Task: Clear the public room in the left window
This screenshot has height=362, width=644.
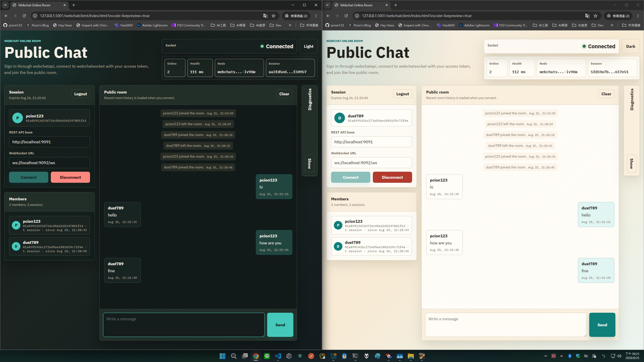Action: coord(284,94)
